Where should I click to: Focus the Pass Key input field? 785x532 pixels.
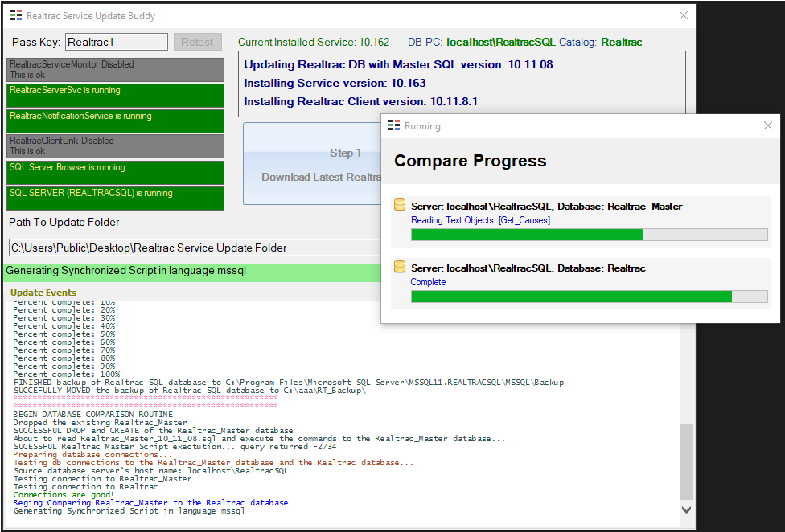pos(117,42)
